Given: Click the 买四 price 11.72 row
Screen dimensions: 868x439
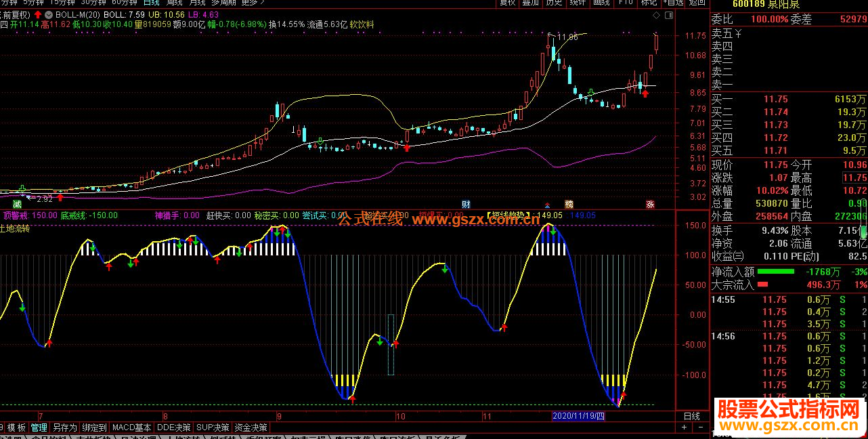Looking at the screenshot, I should point(789,138).
